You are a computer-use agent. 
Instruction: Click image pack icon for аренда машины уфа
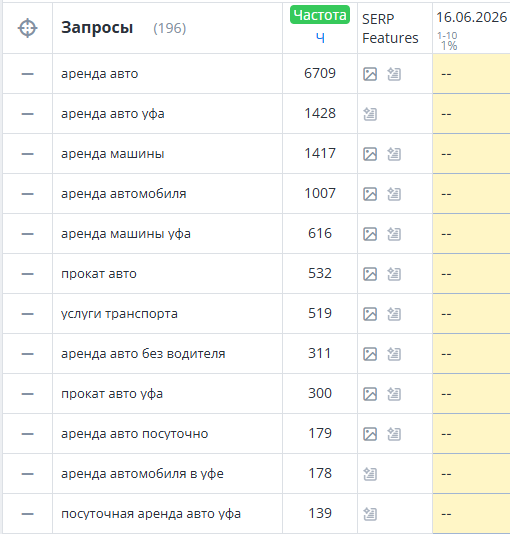[x=370, y=234]
